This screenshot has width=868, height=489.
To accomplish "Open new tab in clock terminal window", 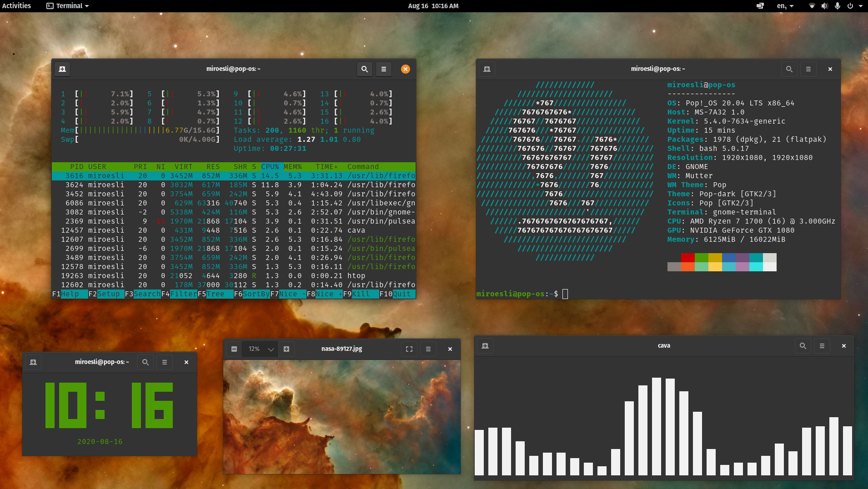I will pos(33,362).
